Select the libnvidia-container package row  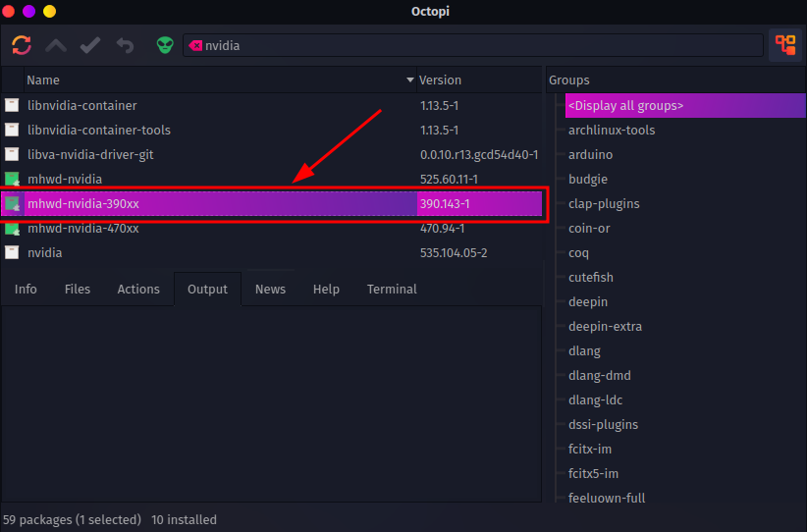(271, 105)
